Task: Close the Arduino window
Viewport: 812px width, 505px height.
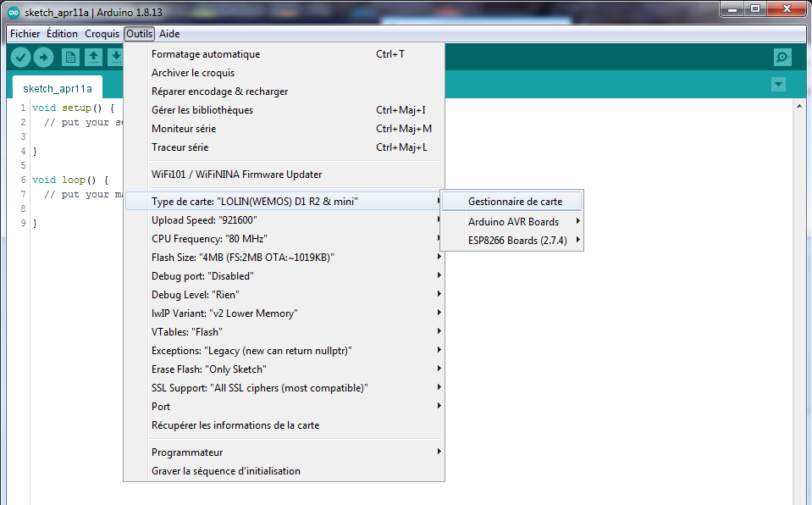Action: [x=787, y=8]
